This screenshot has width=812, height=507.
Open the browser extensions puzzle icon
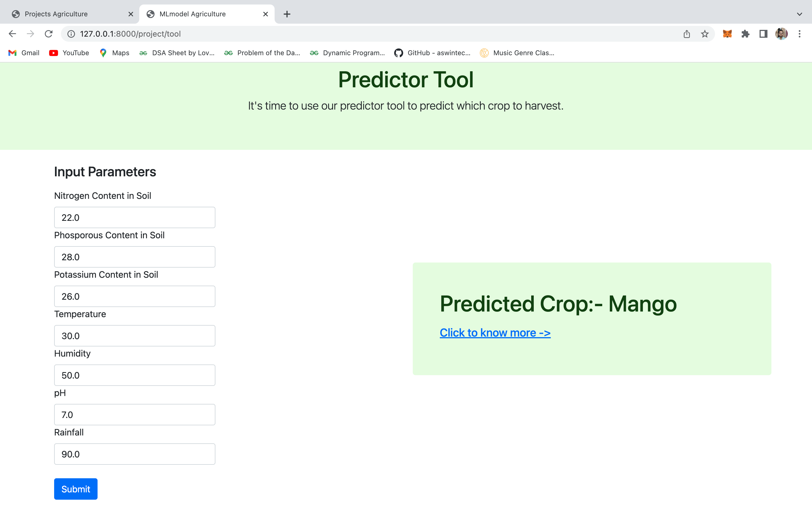745,34
